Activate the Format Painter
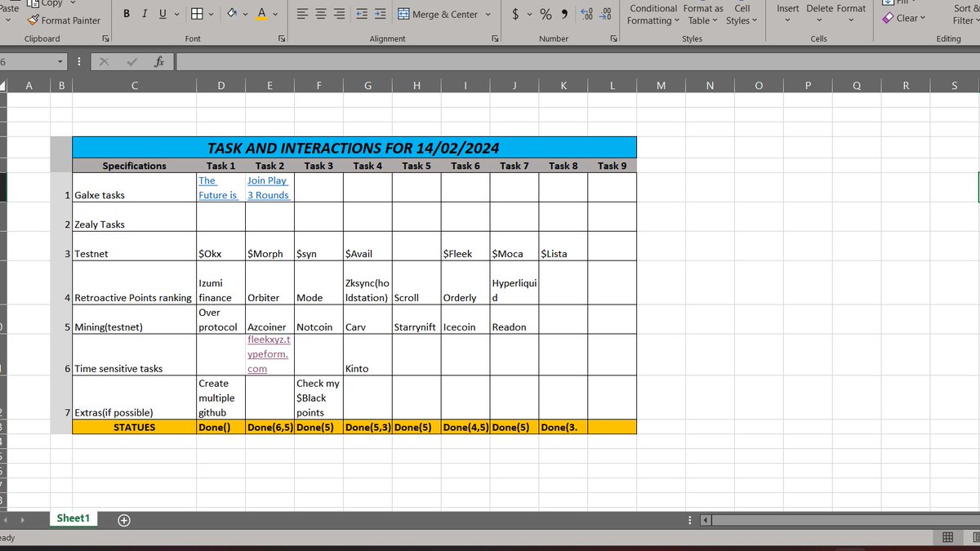Image resolution: width=980 pixels, height=551 pixels. 64,20
